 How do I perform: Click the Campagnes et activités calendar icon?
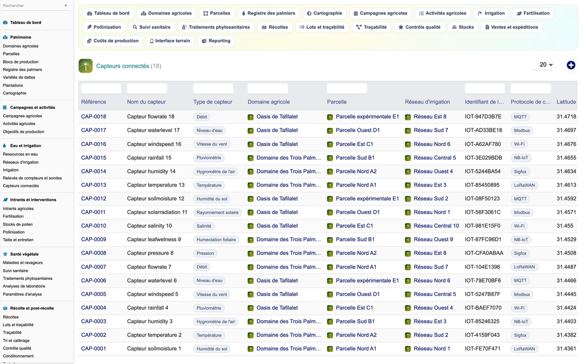tap(5, 107)
